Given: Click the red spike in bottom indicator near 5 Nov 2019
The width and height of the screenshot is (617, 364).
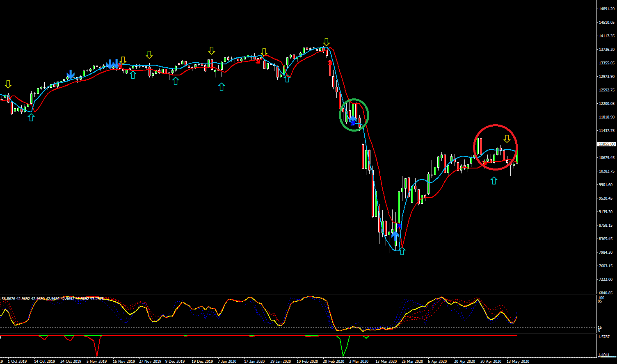Looking at the screenshot, I should [x=97, y=346].
